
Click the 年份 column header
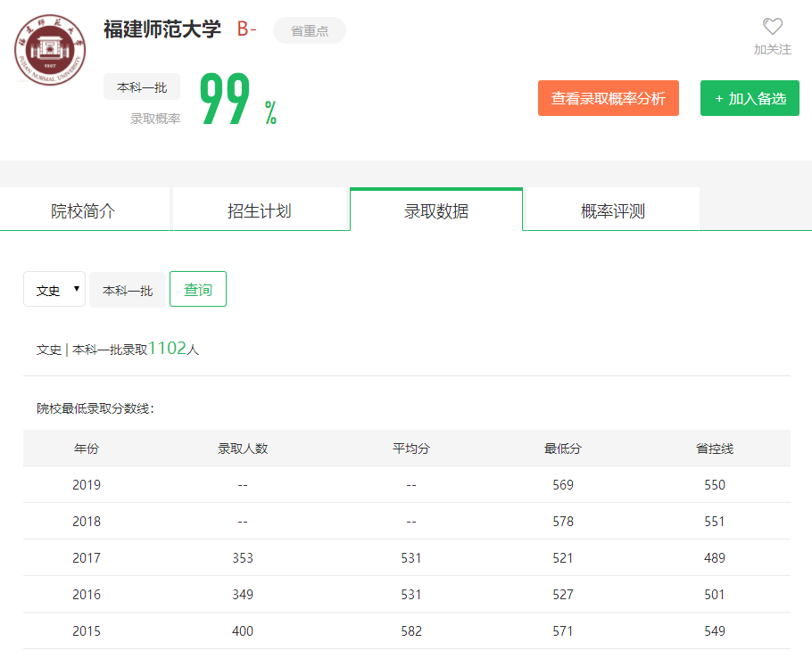coord(86,449)
